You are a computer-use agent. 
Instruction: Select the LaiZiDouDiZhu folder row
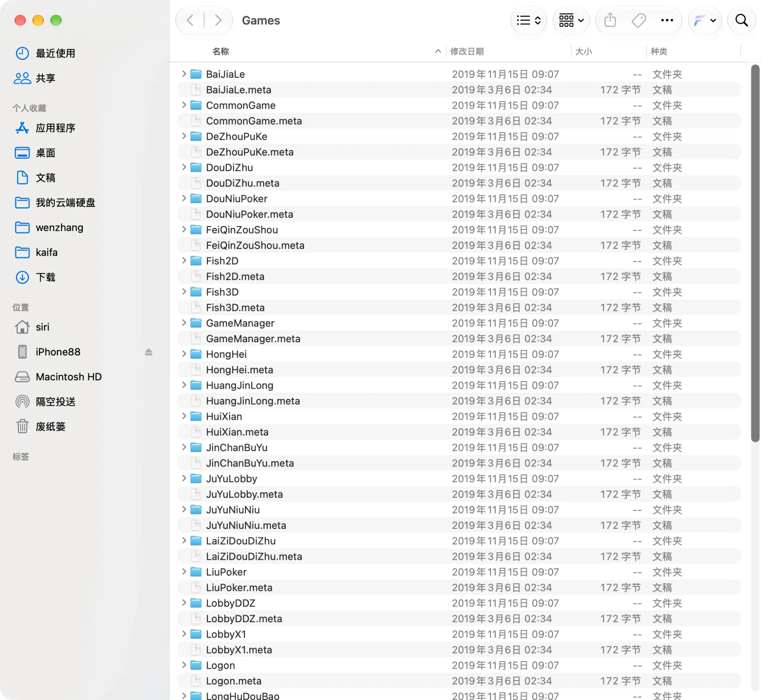(x=459, y=541)
